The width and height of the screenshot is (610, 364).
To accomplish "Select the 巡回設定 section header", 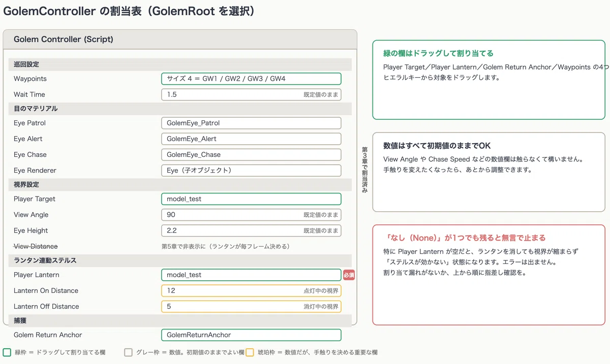I will point(180,64).
